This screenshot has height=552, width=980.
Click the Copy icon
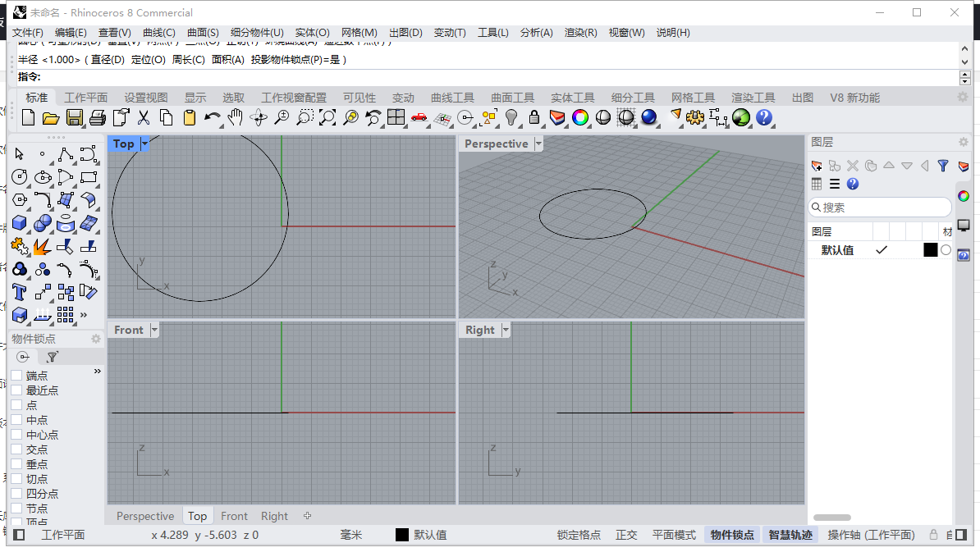click(x=167, y=117)
